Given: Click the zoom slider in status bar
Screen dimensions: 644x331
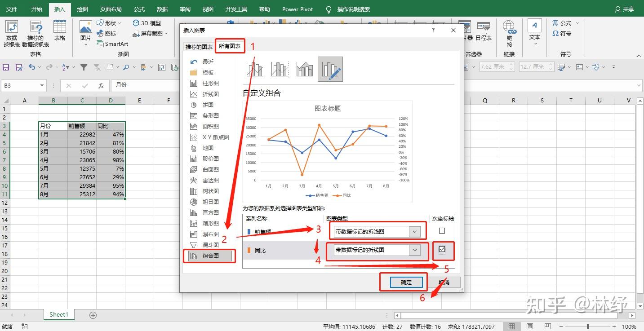Looking at the screenshot, I should [588, 327].
